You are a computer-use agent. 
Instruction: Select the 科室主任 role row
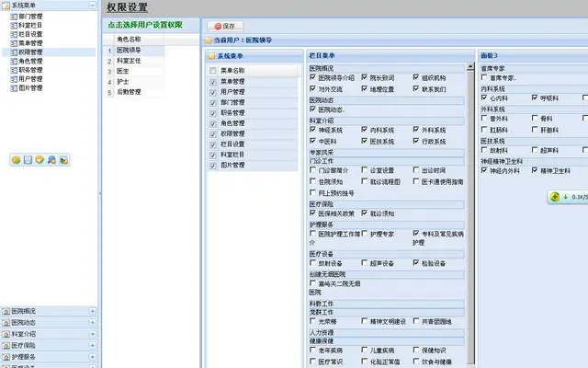134,61
